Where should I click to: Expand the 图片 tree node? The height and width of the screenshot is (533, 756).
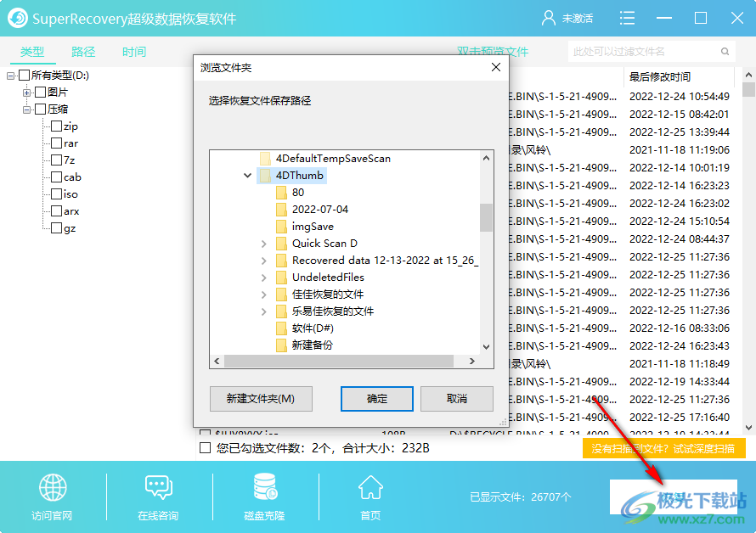(26, 93)
